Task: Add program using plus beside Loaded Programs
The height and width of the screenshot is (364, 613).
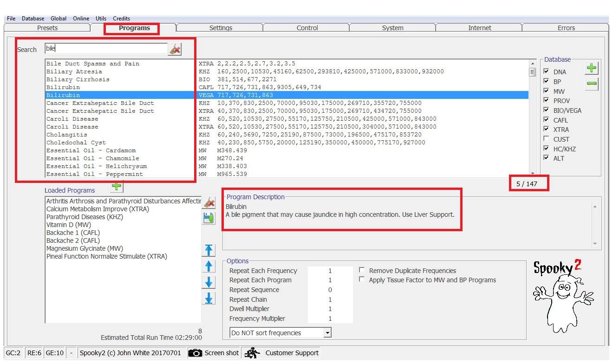Action: coord(117,187)
